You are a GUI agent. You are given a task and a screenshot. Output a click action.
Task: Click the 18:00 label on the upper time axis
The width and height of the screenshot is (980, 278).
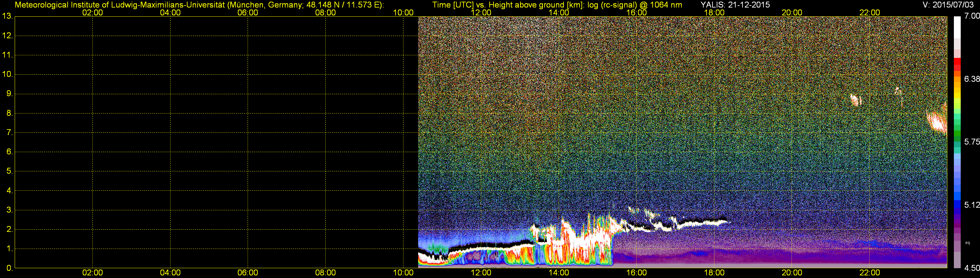coord(714,12)
